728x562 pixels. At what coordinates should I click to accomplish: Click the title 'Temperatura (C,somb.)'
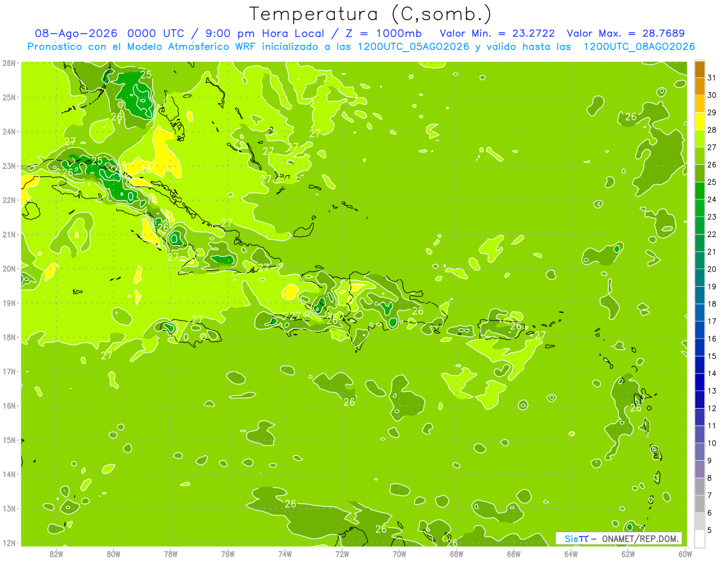point(371,14)
